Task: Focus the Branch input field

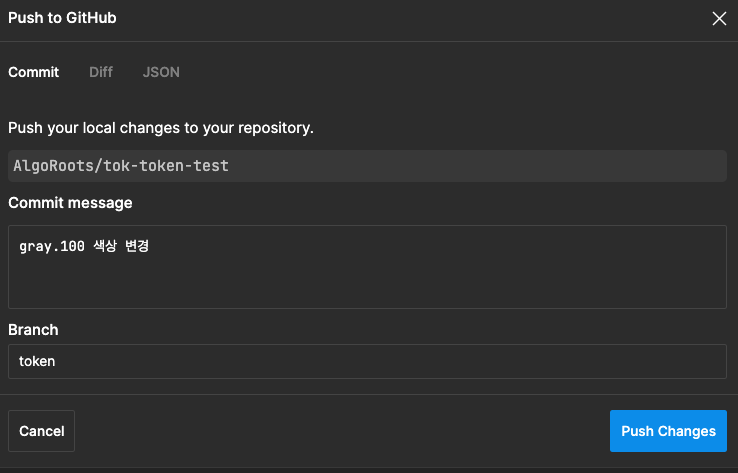Action: tap(368, 361)
